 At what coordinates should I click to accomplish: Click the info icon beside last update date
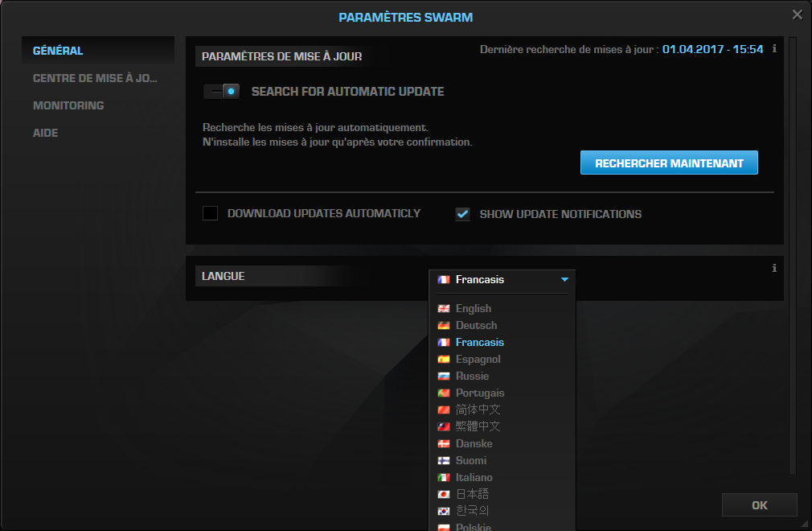(x=774, y=49)
